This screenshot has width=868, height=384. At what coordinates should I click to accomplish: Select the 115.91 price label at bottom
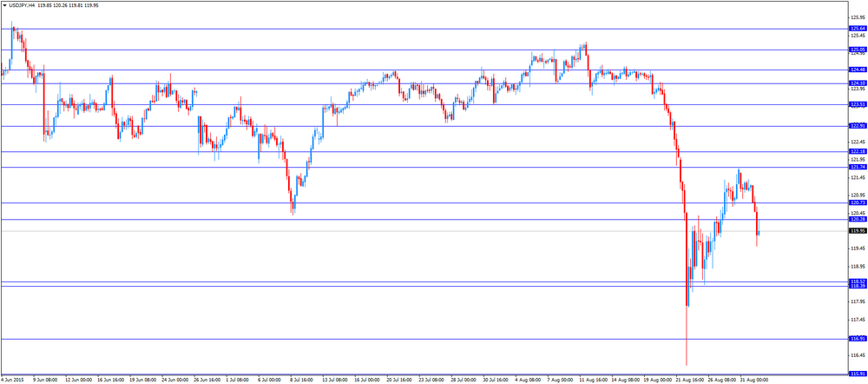click(x=857, y=374)
